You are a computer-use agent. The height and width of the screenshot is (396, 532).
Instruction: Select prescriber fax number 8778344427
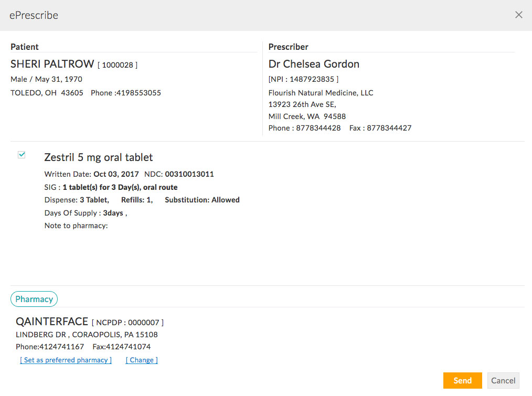point(389,127)
